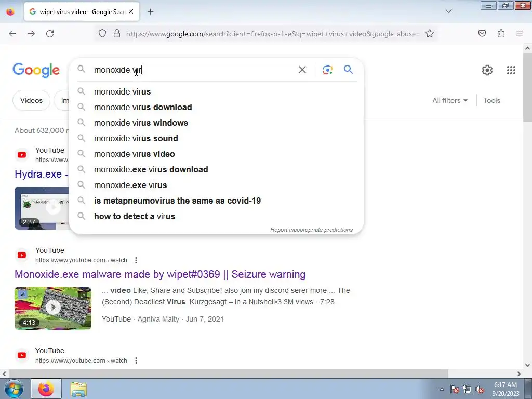Viewport: 532px width, 399px height.
Task: Open options for the bottom YouTube result
Action: tap(136, 361)
